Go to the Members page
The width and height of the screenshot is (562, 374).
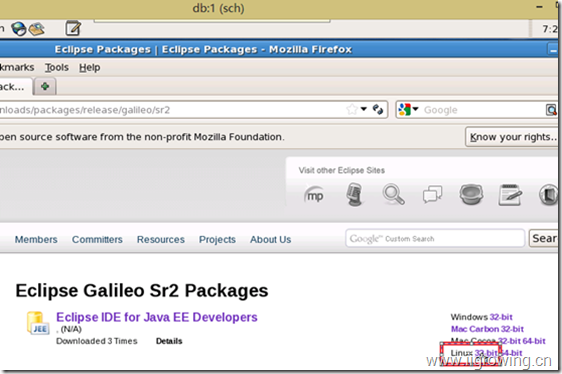coord(36,239)
